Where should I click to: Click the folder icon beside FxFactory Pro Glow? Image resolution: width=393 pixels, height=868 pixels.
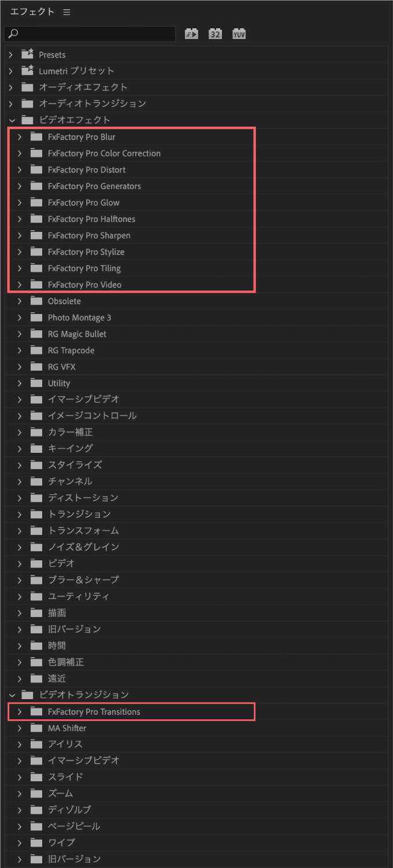pyautogui.click(x=38, y=202)
